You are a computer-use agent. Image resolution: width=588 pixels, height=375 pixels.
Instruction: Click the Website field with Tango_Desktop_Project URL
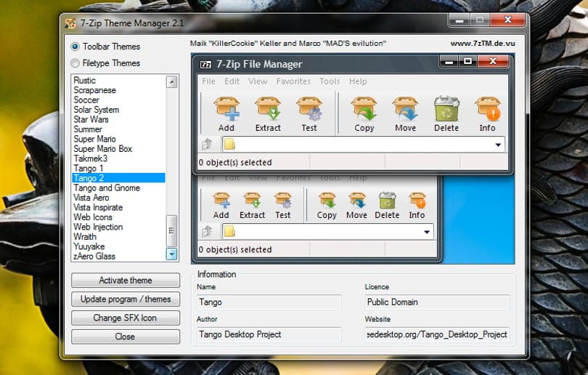pos(437,334)
